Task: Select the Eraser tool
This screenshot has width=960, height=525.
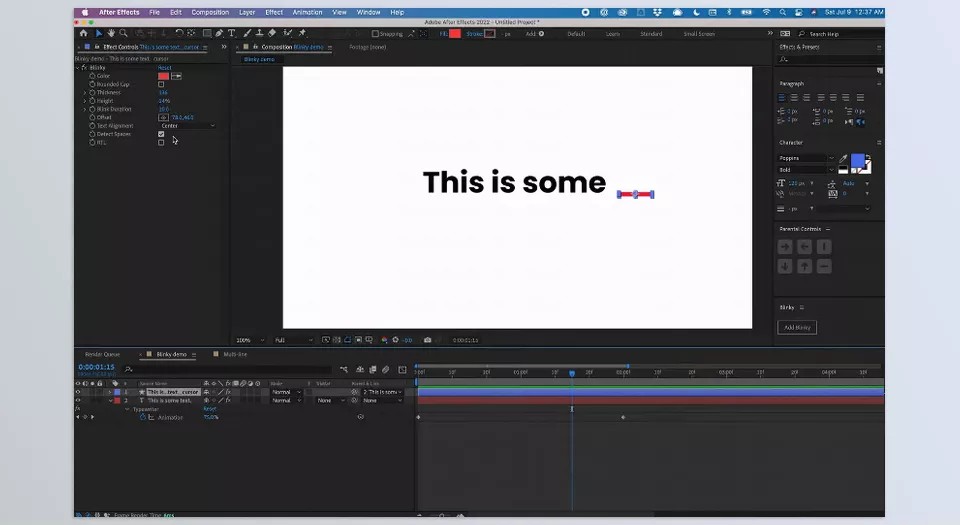Action: click(x=272, y=33)
